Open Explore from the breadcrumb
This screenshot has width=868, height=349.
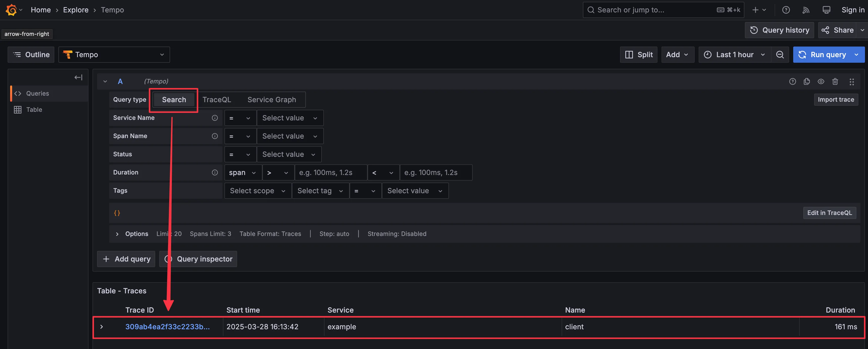pos(76,10)
